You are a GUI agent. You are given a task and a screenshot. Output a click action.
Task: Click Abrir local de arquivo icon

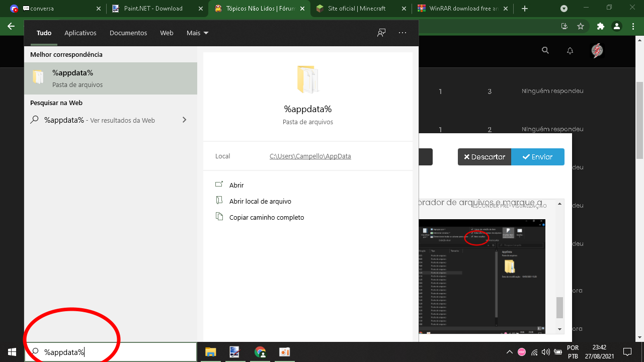[x=219, y=201]
